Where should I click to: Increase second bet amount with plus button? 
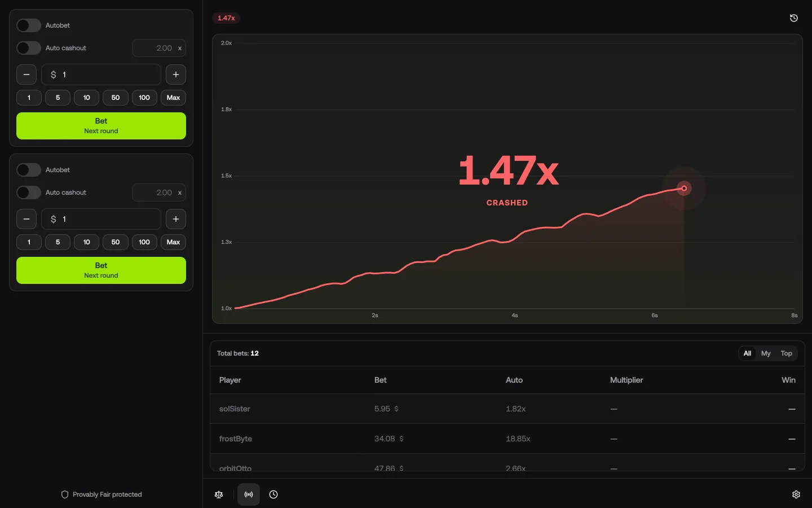coord(176,219)
